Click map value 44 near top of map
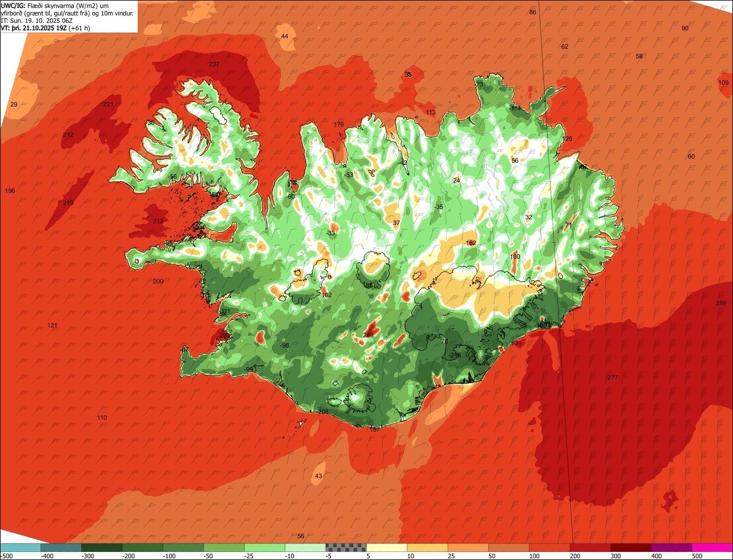733x560 pixels. (285, 36)
